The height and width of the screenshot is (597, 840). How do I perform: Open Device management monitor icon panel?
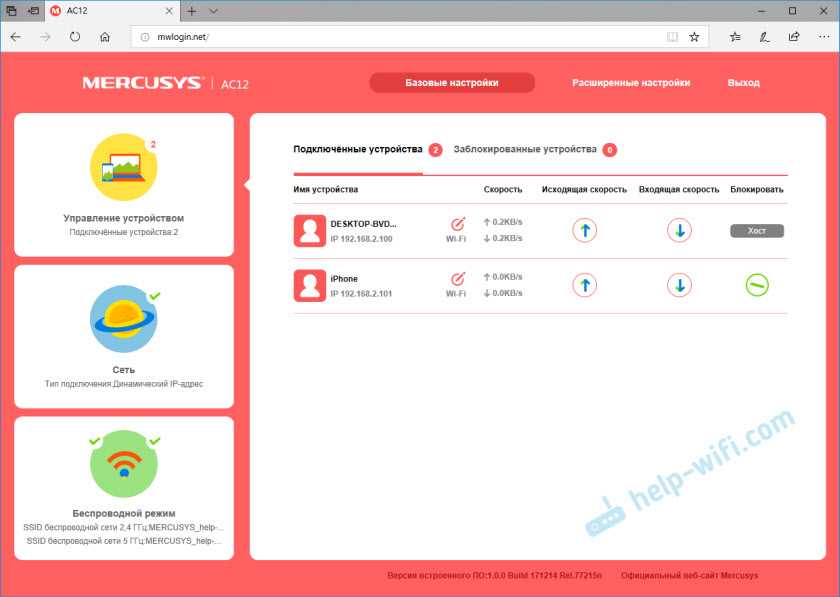123,168
